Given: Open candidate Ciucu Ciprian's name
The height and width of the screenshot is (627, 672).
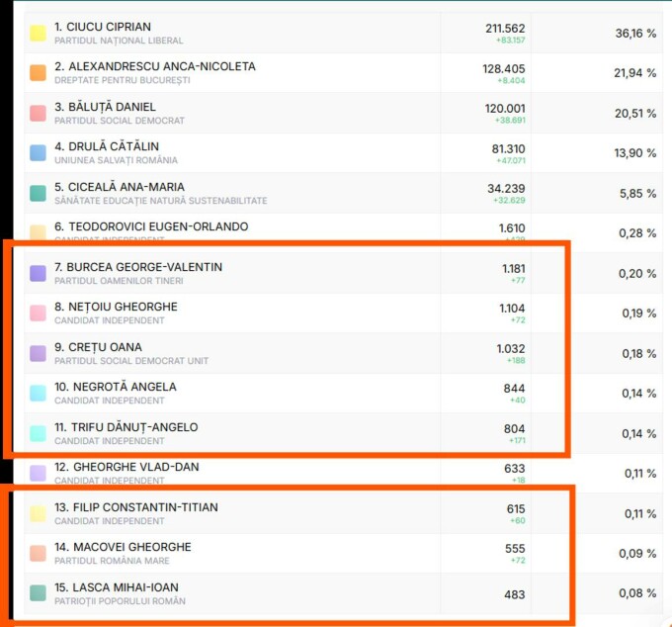Looking at the screenshot, I should point(103,27).
